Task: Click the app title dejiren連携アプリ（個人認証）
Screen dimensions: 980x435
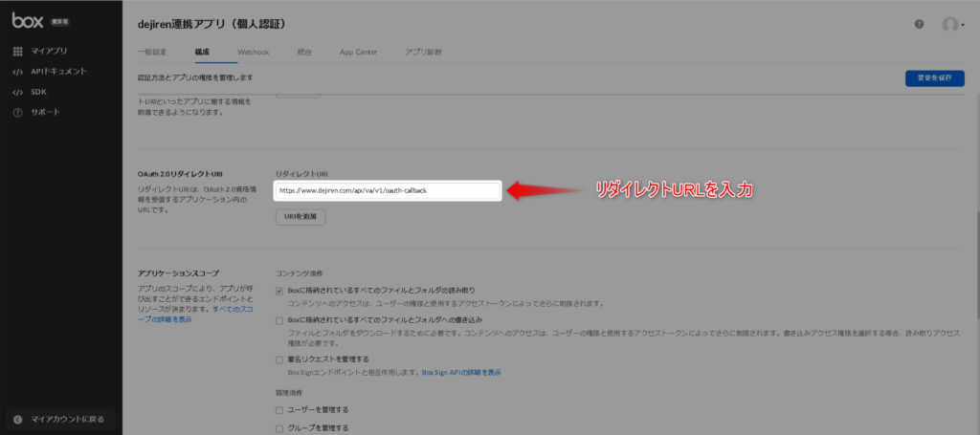Action: [x=212, y=24]
